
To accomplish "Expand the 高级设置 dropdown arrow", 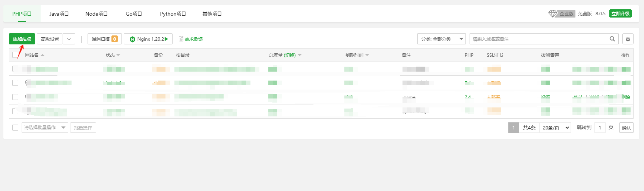I will click(x=69, y=39).
